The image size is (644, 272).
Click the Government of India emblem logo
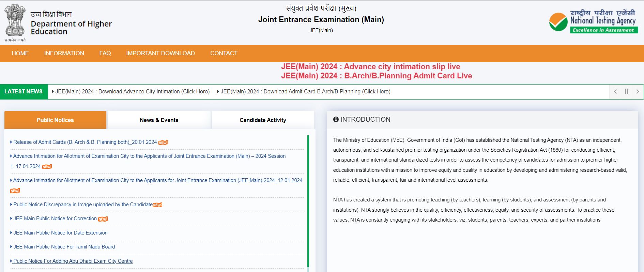(15, 22)
